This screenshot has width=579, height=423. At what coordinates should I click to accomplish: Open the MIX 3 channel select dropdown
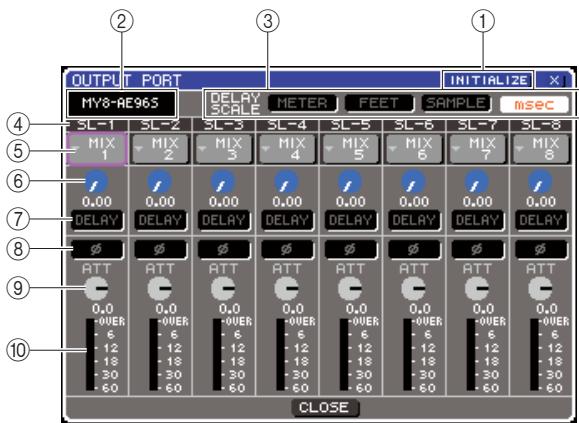[224, 149]
